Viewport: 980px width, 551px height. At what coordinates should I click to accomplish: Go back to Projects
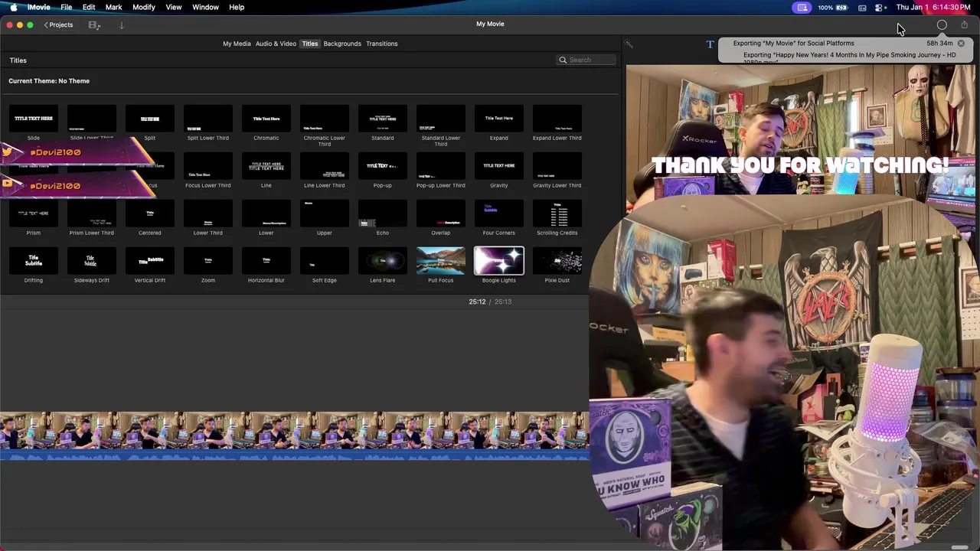coord(58,24)
